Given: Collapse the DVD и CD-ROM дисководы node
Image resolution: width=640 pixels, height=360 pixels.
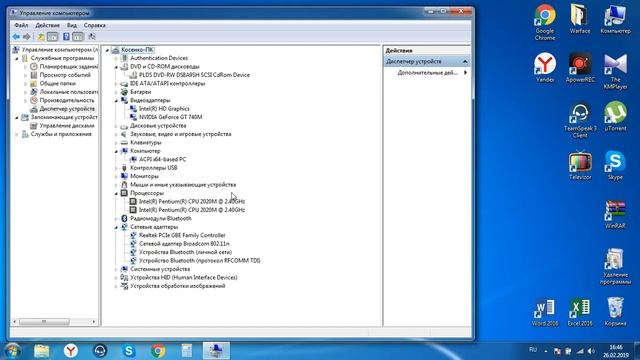Looking at the screenshot, I should 116,67.
